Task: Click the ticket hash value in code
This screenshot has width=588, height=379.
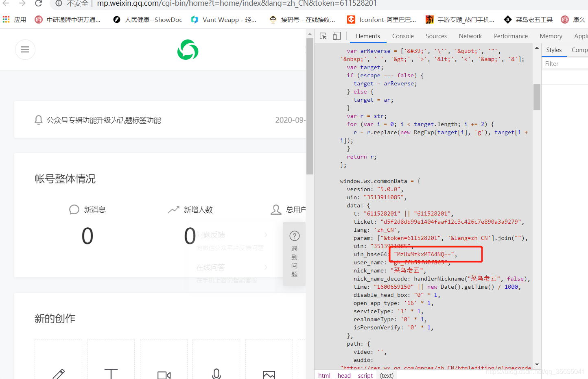Action: [450, 222]
